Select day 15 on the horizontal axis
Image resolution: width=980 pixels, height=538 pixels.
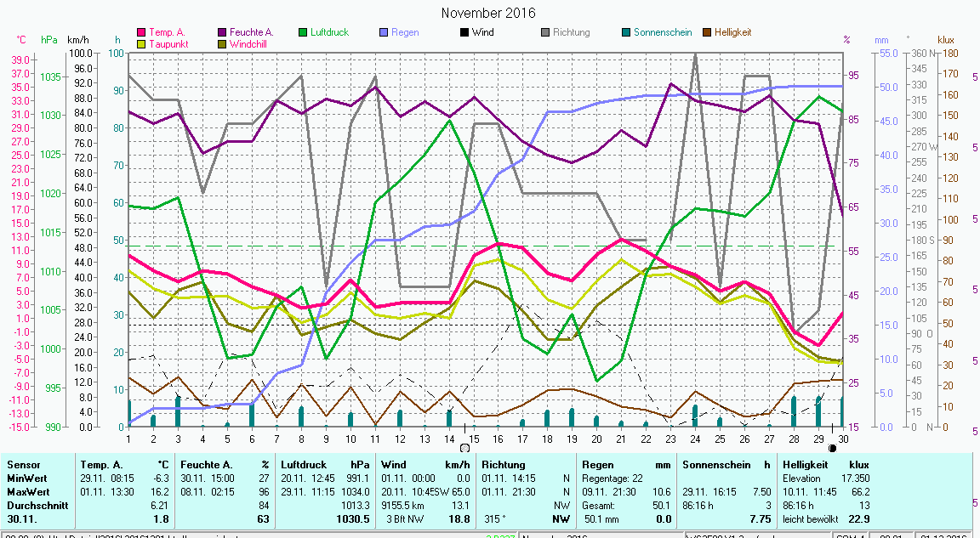(474, 438)
